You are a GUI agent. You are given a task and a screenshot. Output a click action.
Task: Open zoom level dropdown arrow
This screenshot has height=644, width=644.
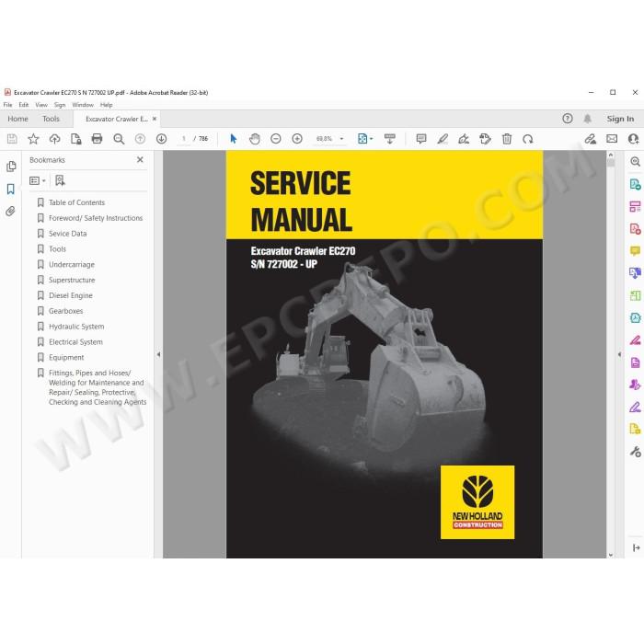(x=341, y=139)
